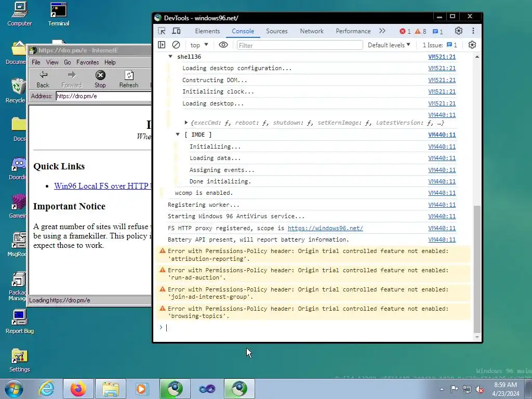Open the Default levels dropdown
The image size is (532, 399).
pos(389,45)
